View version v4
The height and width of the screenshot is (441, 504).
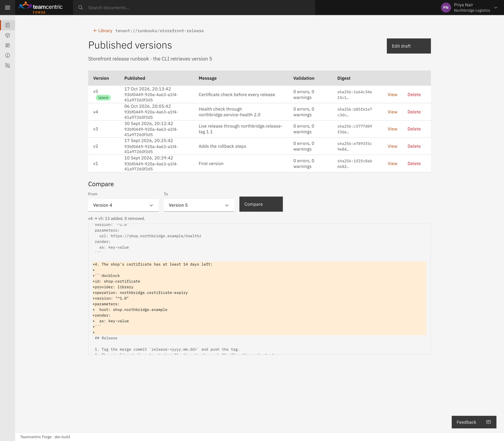[x=392, y=112]
